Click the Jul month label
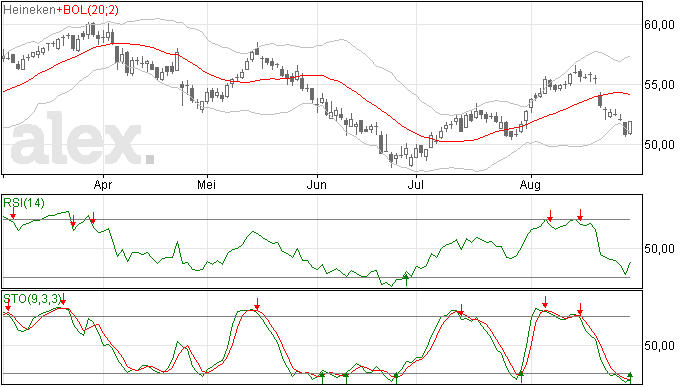The height and width of the screenshot is (387, 690). (416, 185)
